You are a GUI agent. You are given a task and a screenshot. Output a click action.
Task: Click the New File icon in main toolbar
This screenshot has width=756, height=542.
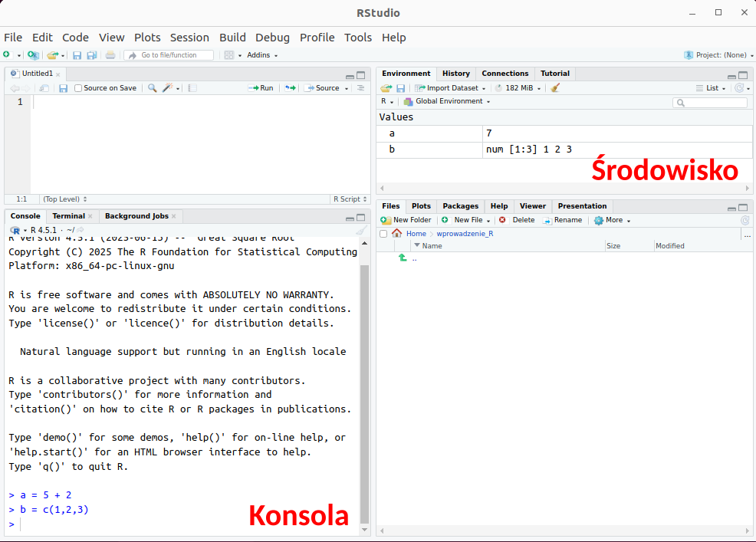(7, 55)
